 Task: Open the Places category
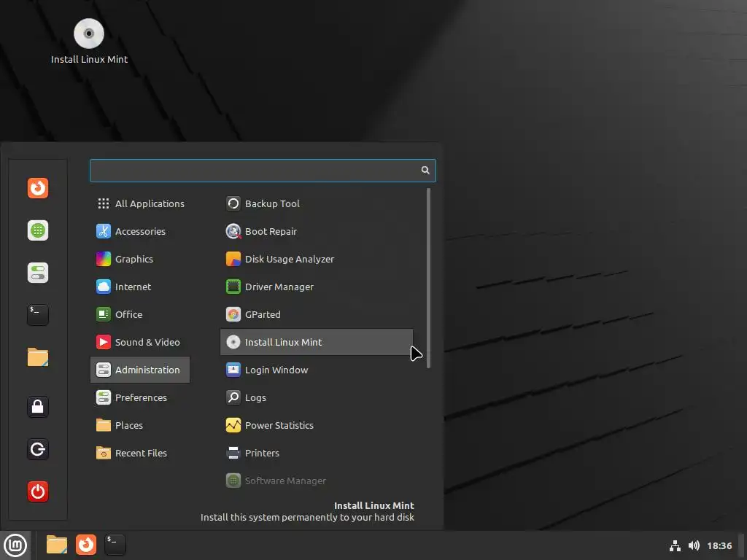point(140,425)
